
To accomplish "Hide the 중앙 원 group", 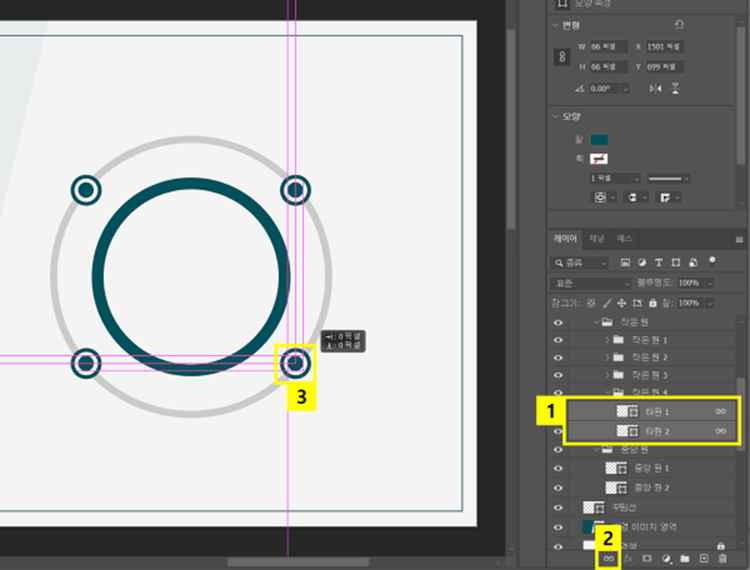I will click(558, 449).
